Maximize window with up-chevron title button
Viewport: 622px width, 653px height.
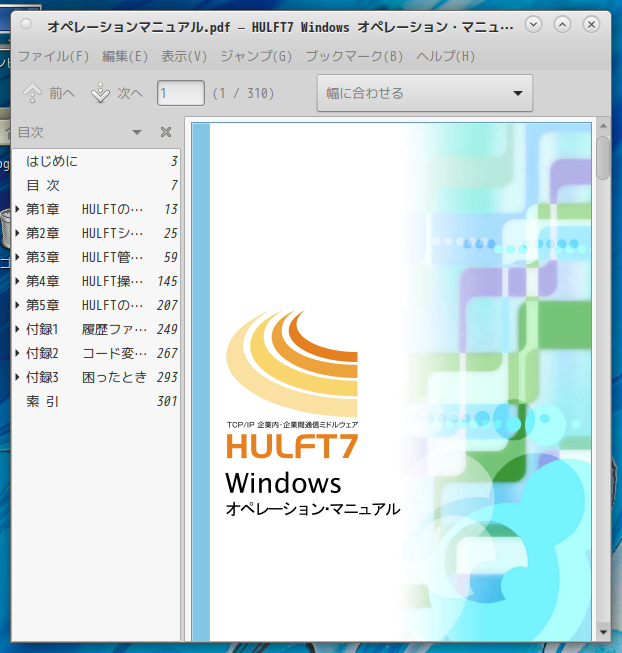point(562,25)
